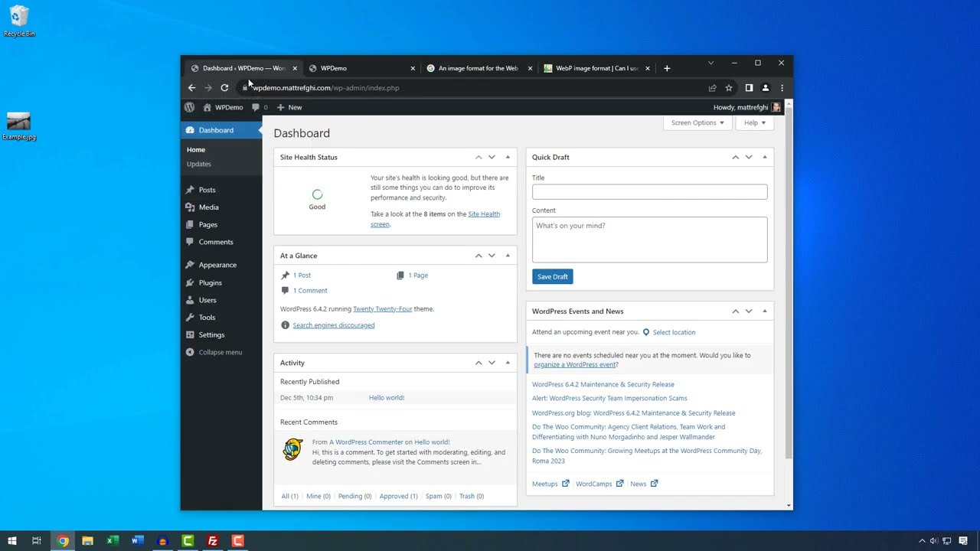Reload the page with the refresh icon

click(x=224, y=88)
